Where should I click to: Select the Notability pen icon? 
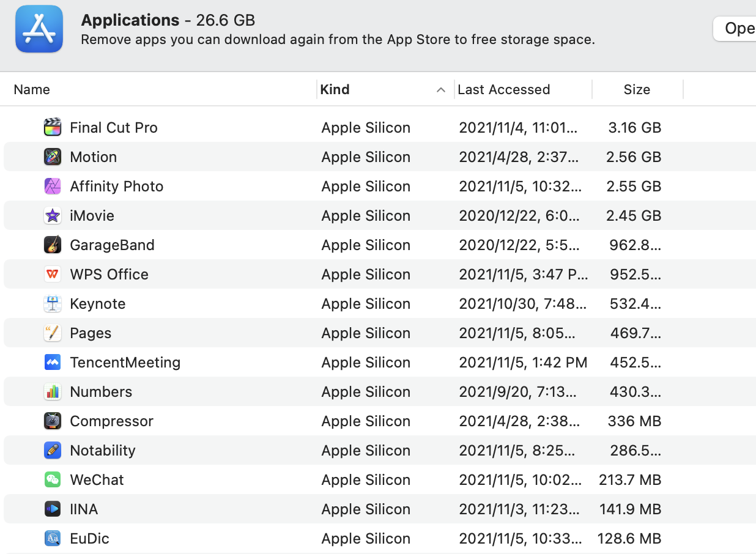[52, 450]
